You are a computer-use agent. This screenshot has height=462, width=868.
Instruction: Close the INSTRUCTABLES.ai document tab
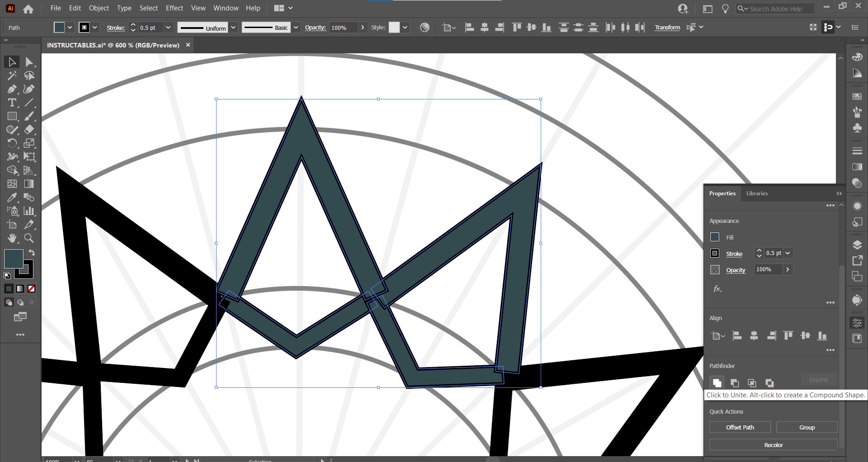188,45
